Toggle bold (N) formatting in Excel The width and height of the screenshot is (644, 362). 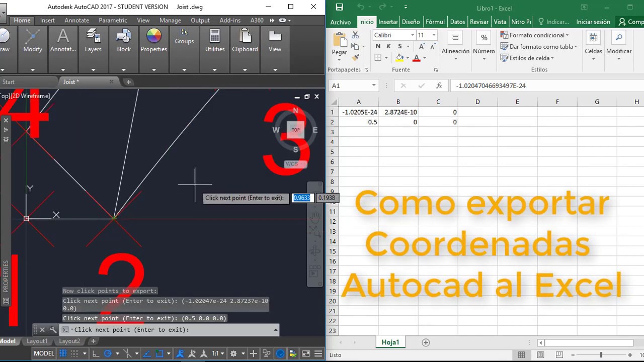(378, 46)
